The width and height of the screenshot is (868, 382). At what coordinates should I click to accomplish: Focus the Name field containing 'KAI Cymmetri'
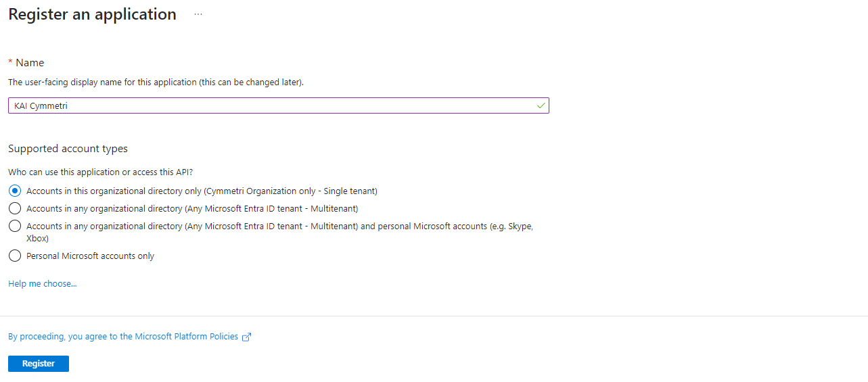tap(271, 106)
